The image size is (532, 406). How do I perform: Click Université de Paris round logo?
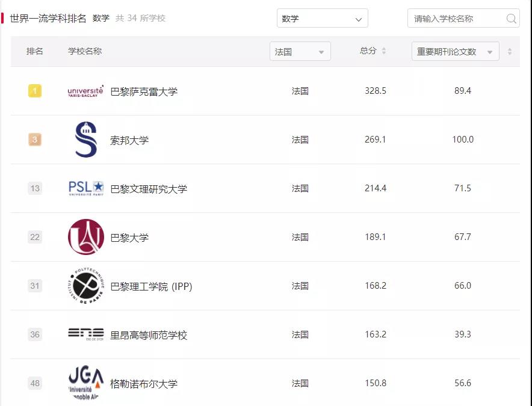pyautogui.click(x=86, y=237)
